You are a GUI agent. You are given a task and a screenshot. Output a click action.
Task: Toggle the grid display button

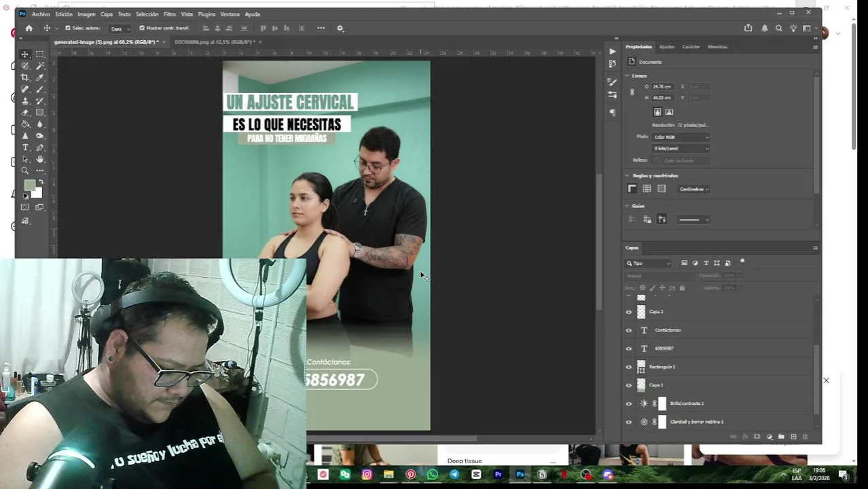click(647, 189)
